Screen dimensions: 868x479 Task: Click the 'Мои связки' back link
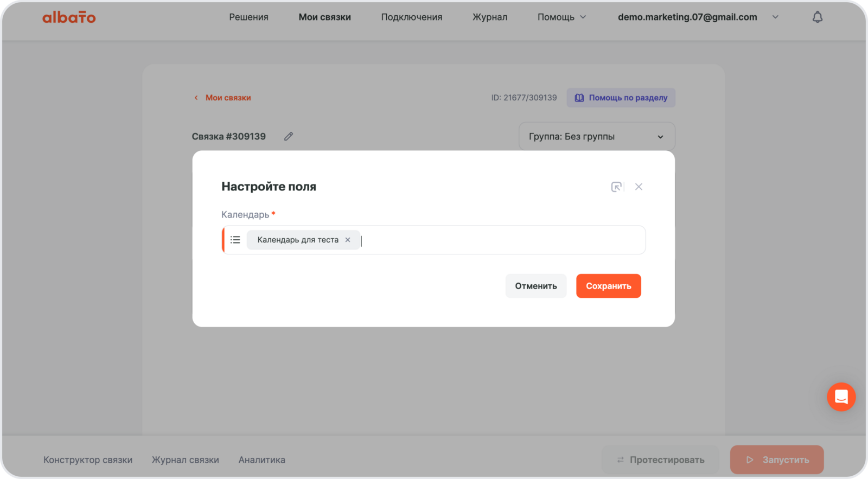[227, 98]
